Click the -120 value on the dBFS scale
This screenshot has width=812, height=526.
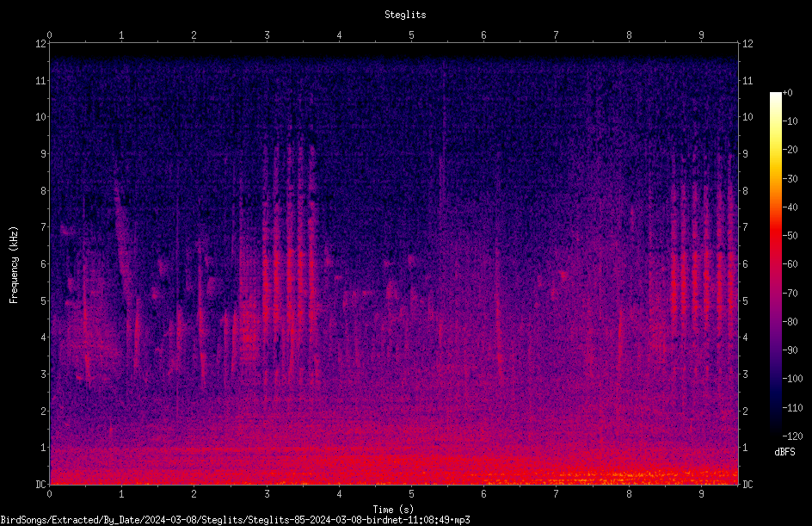click(792, 436)
